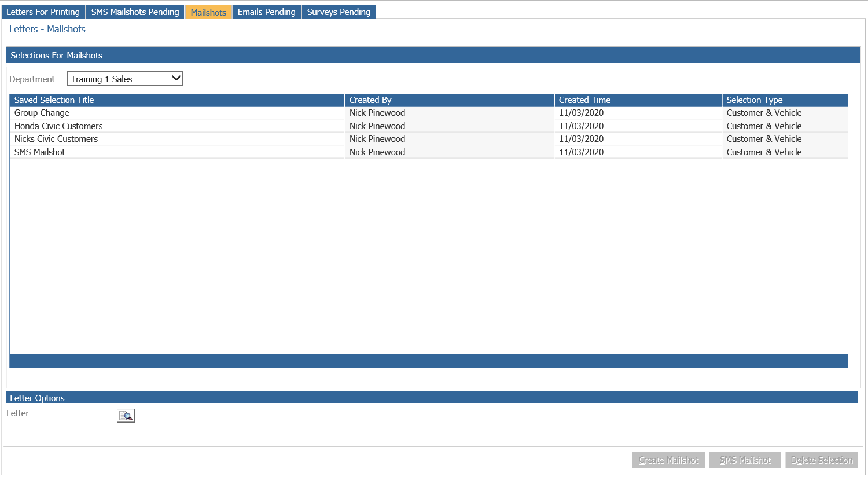Switch to the SMS Mailshots Pending tab
This screenshot has height=477, width=868.
point(135,12)
